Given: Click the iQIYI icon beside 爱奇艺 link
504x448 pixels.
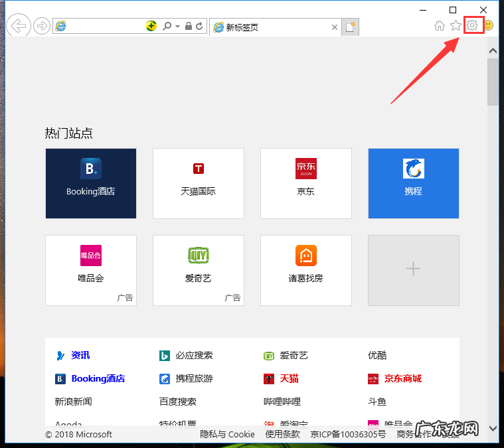Looking at the screenshot, I should [269, 356].
